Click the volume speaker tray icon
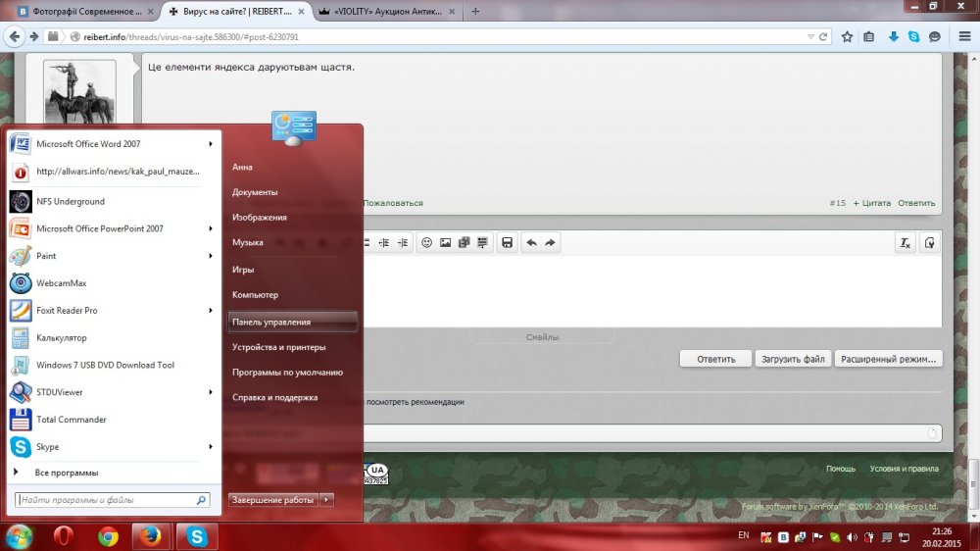The height and width of the screenshot is (551, 980). coord(852,537)
